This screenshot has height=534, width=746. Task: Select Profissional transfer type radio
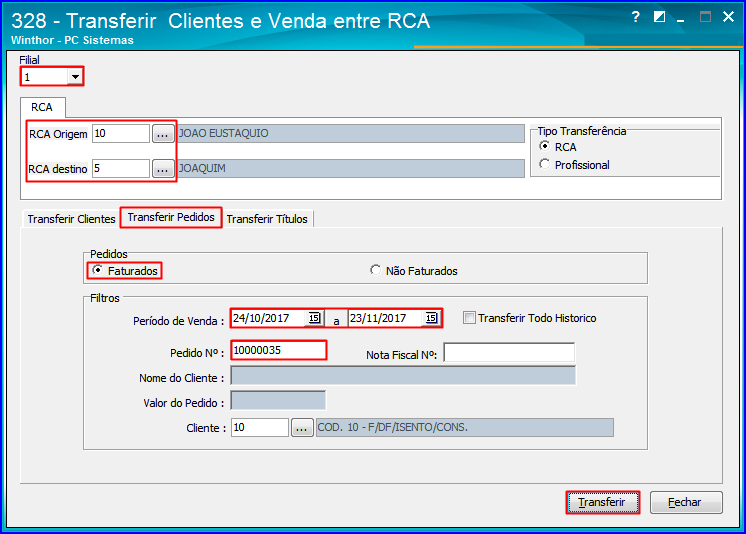[x=545, y=164]
